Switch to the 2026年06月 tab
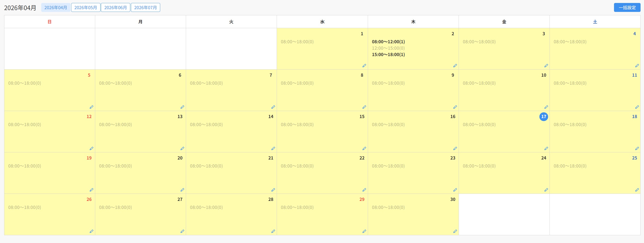 tap(116, 8)
